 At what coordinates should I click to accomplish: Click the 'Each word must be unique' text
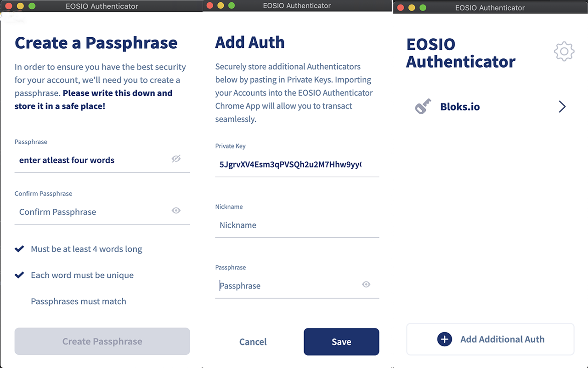82,275
